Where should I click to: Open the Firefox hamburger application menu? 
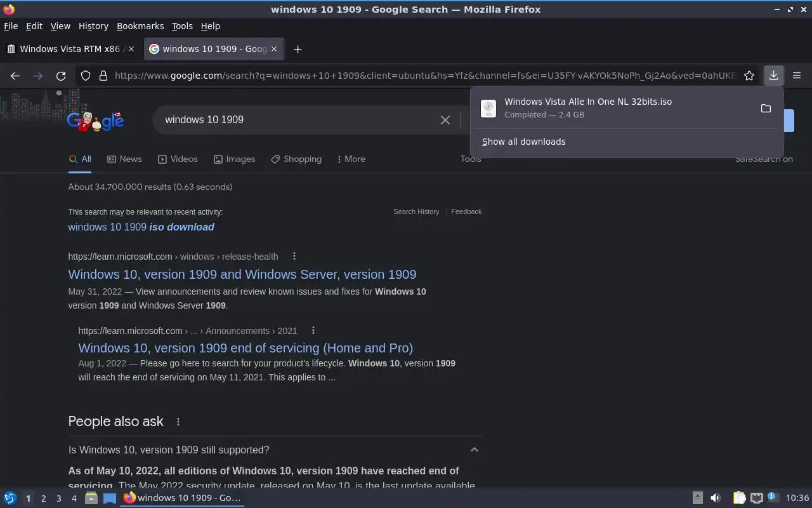(797, 76)
